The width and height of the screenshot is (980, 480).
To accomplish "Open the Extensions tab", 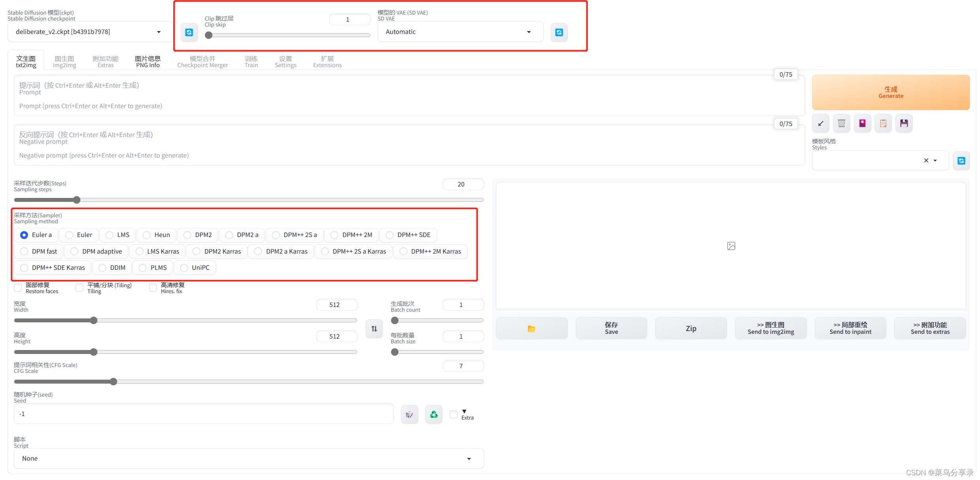I will [327, 62].
